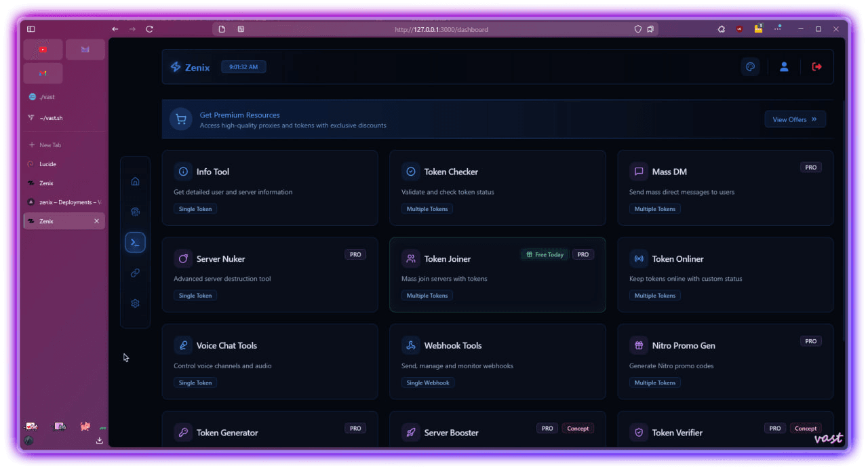Click the Voice Chat Tools microphone icon
The height and width of the screenshot is (470, 868).
[x=183, y=345]
